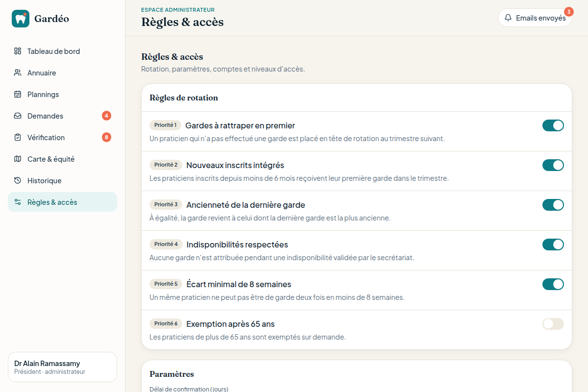Click Délai de confirmation (jours) label

[189, 389]
